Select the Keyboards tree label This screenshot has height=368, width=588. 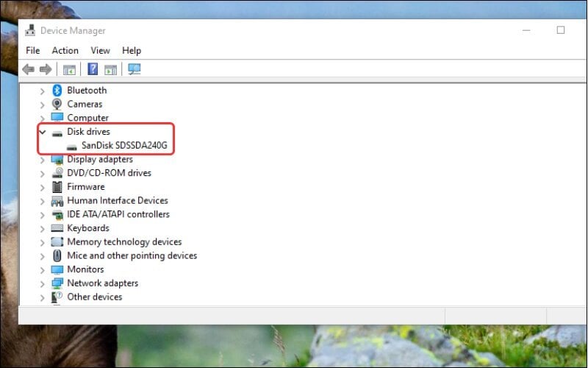pyautogui.click(x=88, y=228)
